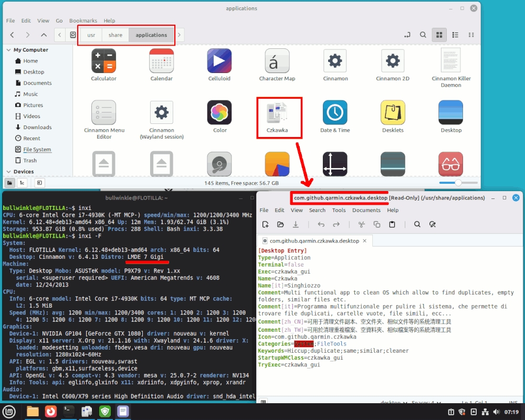Close the com.github.qarmin.czkawka.desktop tab
This screenshot has width=525, height=420.
point(365,241)
